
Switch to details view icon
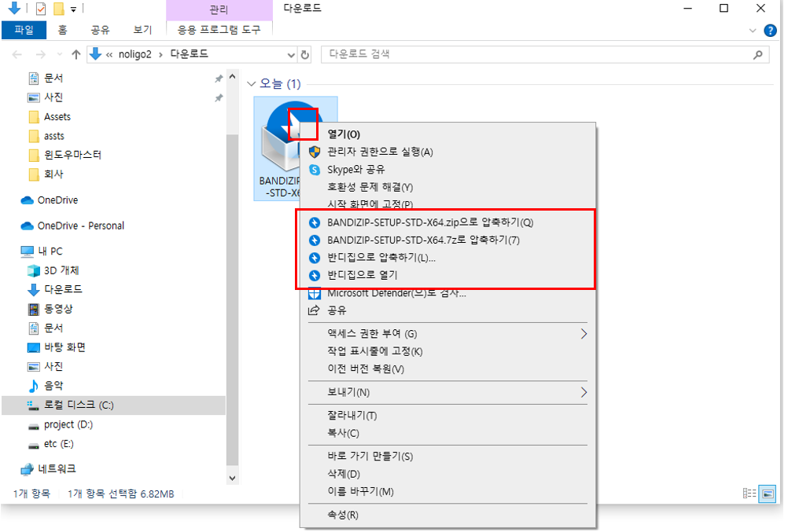tap(749, 493)
